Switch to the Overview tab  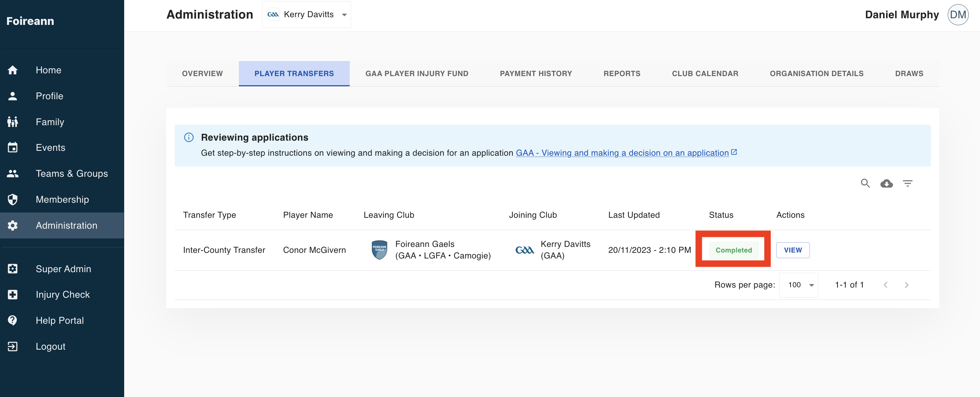tap(202, 73)
